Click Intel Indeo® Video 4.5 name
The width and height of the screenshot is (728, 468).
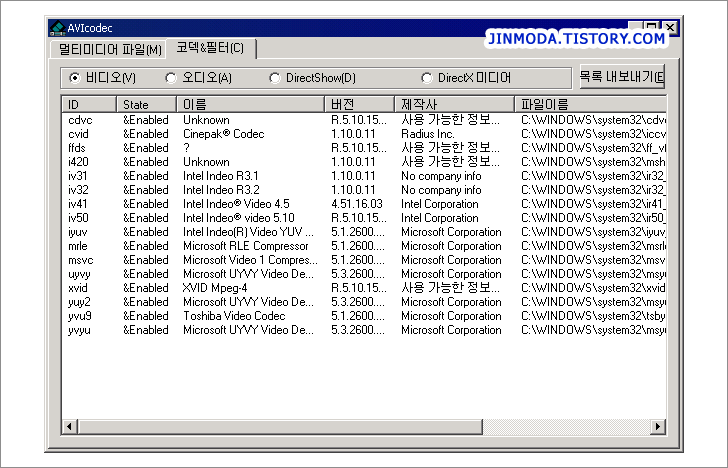pyautogui.click(x=236, y=204)
